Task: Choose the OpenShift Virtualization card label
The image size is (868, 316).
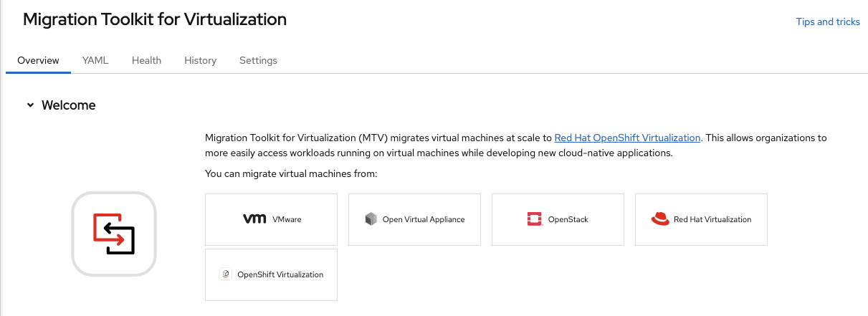Action: pos(280,274)
